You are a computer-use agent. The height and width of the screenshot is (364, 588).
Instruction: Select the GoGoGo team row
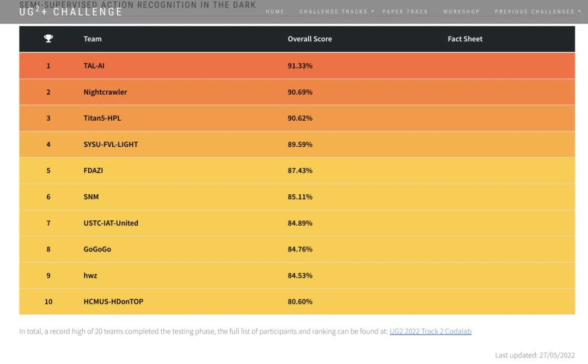pyautogui.click(x=297, y=249)
